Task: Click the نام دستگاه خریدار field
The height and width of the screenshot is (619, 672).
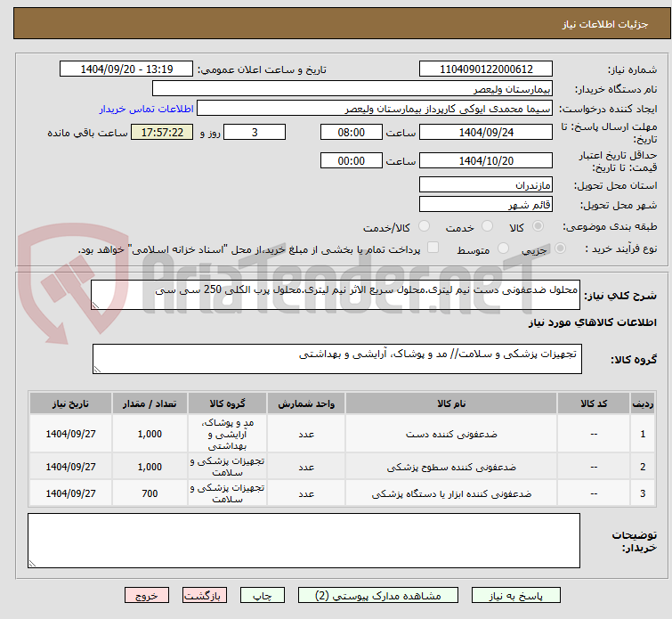Action: (x=352, y=89)
